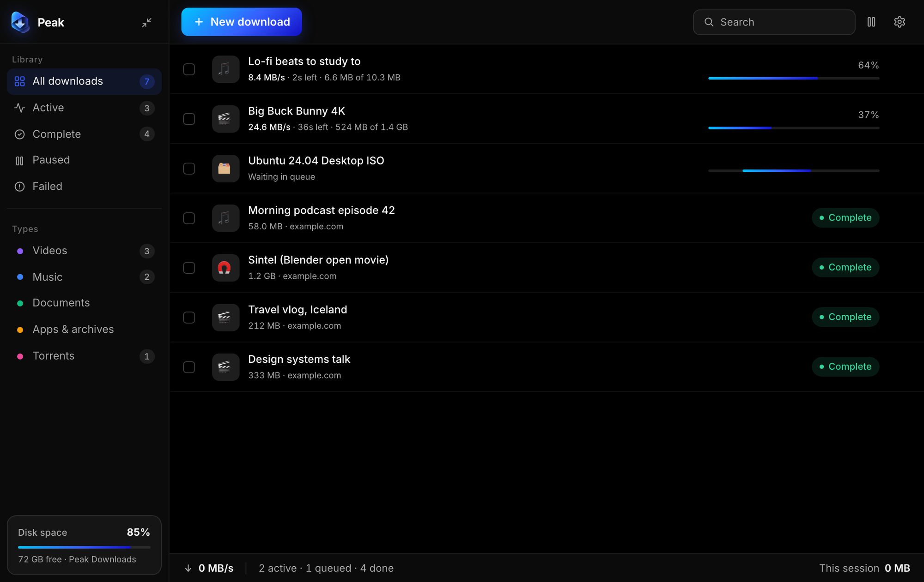Tick the Travel vlog, Iceland checkbox
The image size is (924, 582).
(189, 317)
